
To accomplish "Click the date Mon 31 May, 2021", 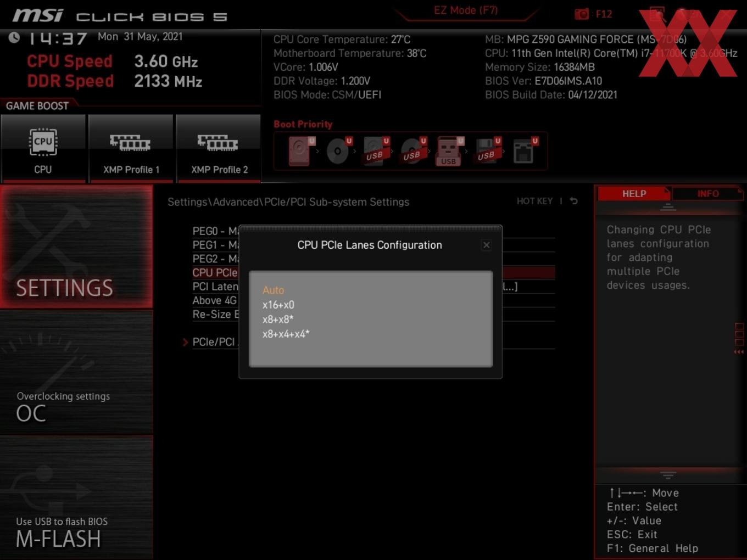I will coord(140,36).
